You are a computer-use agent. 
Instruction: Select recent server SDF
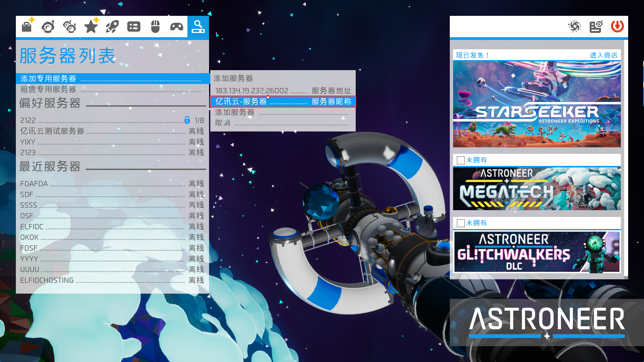pyautogui.click(x=112, y=194)
